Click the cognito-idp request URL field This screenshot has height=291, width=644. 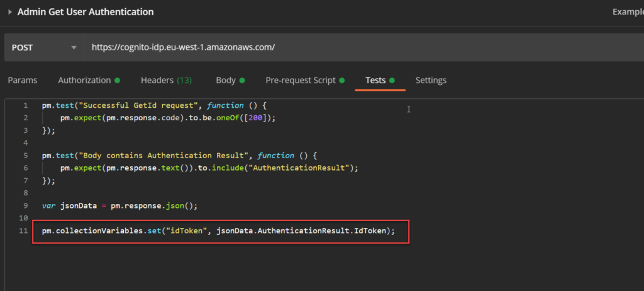click(182, 47)
